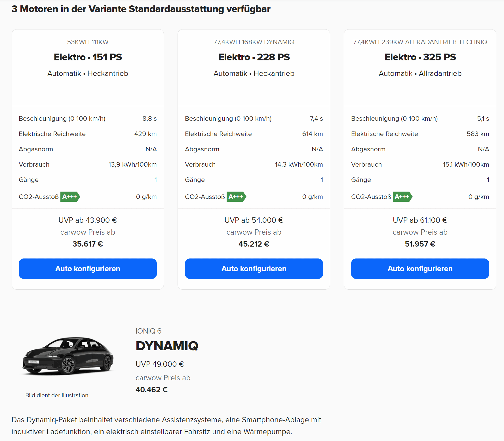Open the black IONIQ 6 car image
The width and height of the screenshot is (504, 441).
pos(68,356)
